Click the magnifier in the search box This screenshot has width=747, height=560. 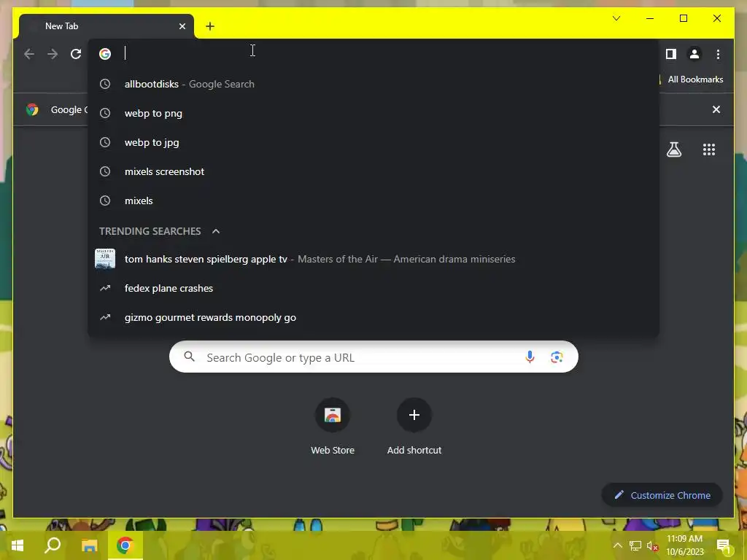[x=189, y=357]
